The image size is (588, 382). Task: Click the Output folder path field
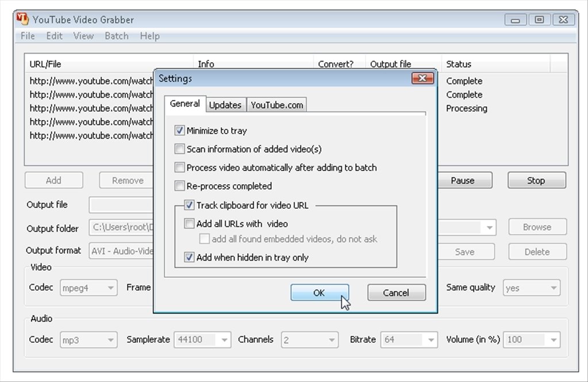pyautogui.click(x=121, y=227)
